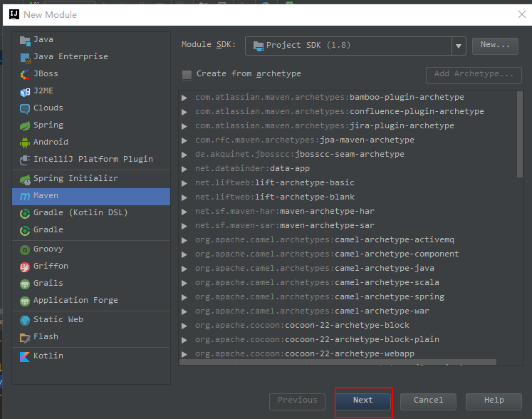532x419 pixels.
Task: Click the Gradle (Kotlin DSL) icon
Action: point(25,214)
